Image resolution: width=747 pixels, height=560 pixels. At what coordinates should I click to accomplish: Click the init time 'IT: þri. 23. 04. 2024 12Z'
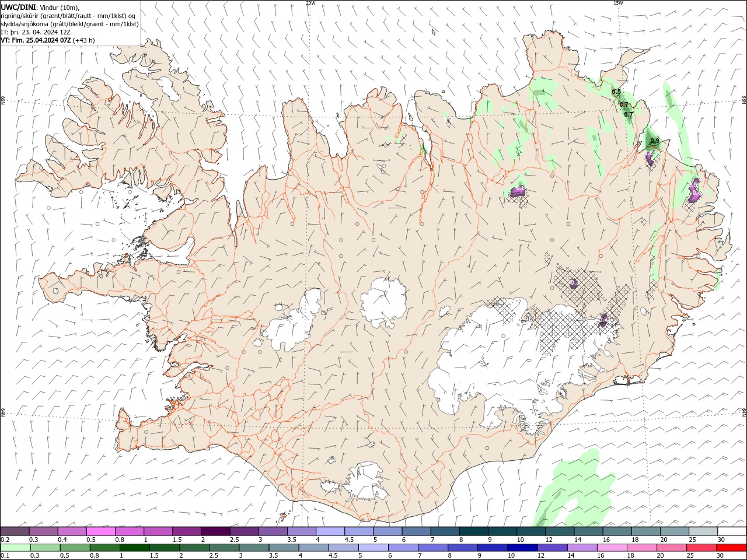(x=35, y=32)
